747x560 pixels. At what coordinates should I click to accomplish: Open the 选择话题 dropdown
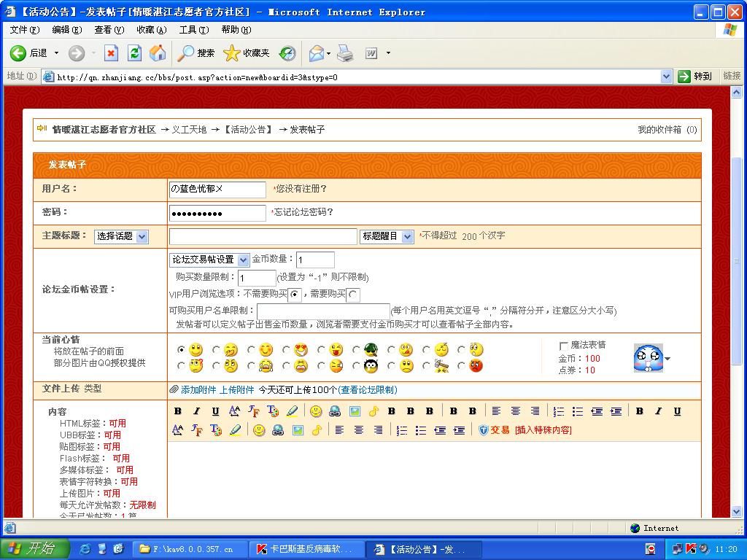pos(121,236)
